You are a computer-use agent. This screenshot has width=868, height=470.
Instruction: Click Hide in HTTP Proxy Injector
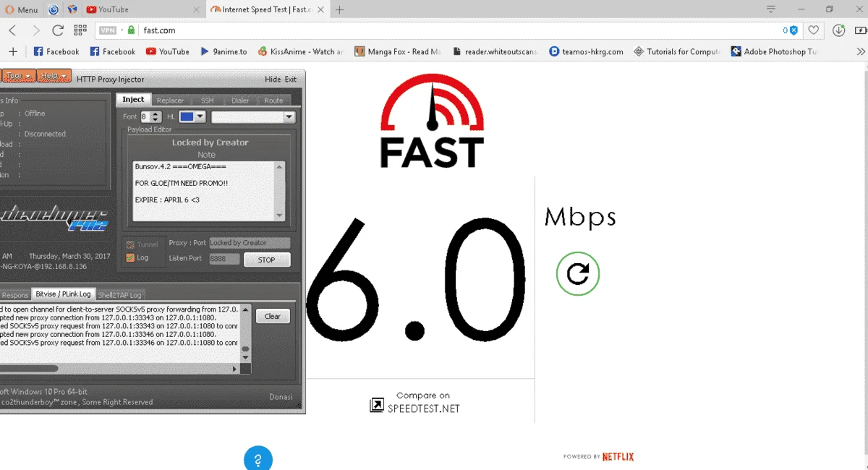[x=273, y=80]
